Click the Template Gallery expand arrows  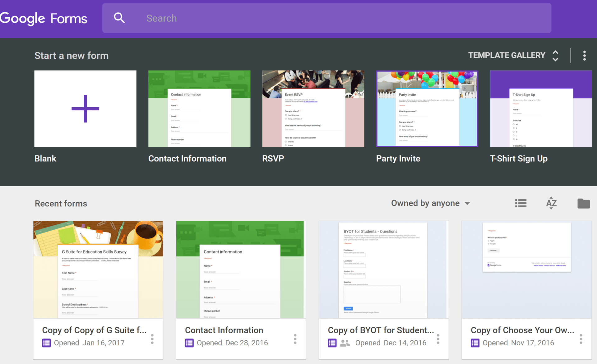click(555, 56)
